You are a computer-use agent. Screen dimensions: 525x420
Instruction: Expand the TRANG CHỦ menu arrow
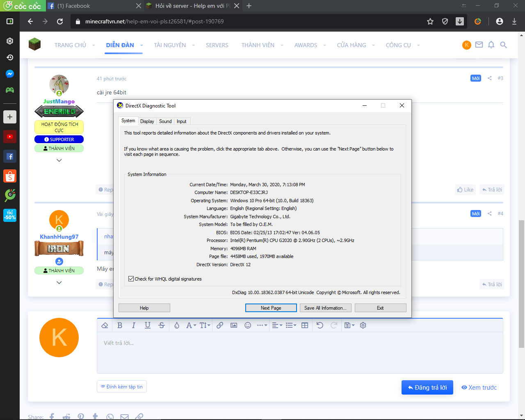[x=94, y=45]
